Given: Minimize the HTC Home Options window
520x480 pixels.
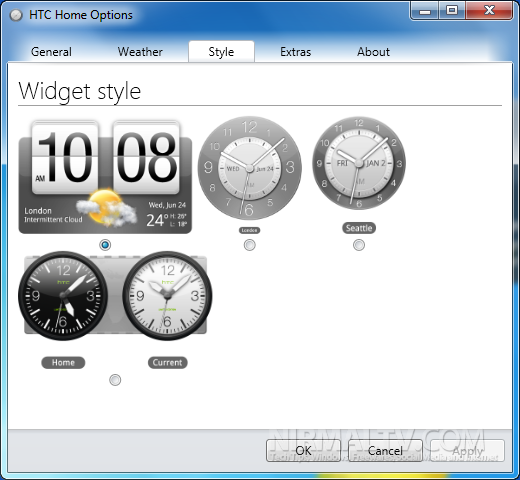Looking at the screenshot, I should tap(424, 11).
